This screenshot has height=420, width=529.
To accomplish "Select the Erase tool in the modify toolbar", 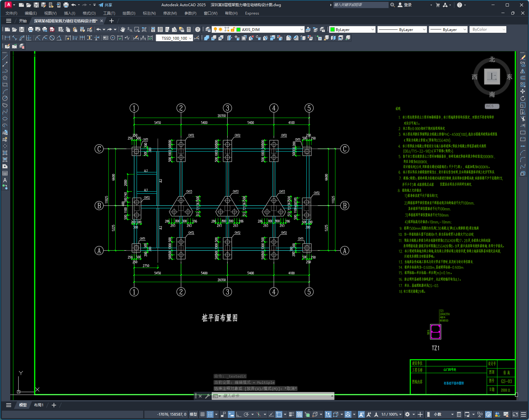I will [523, 57].
